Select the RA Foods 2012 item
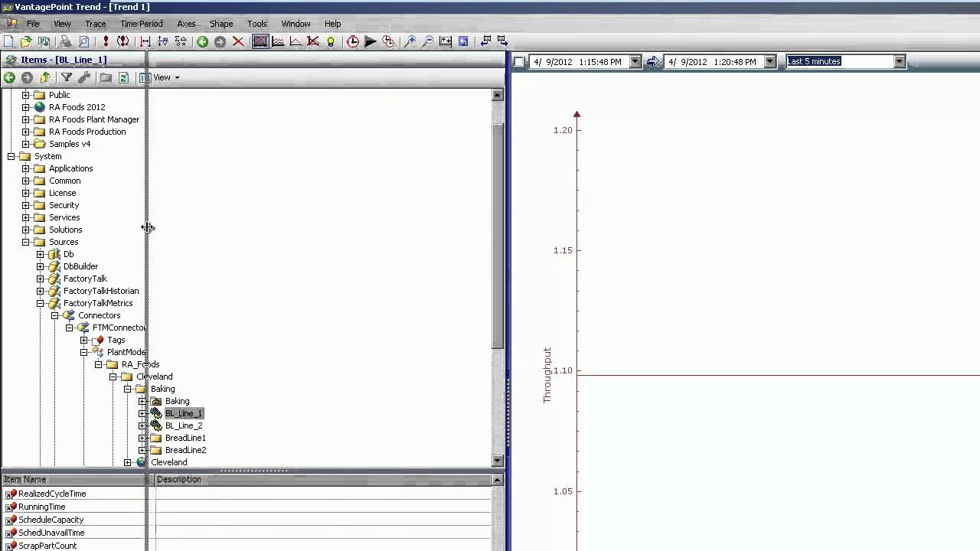Viewport: 980px width, 551px height. coord(77,107)
